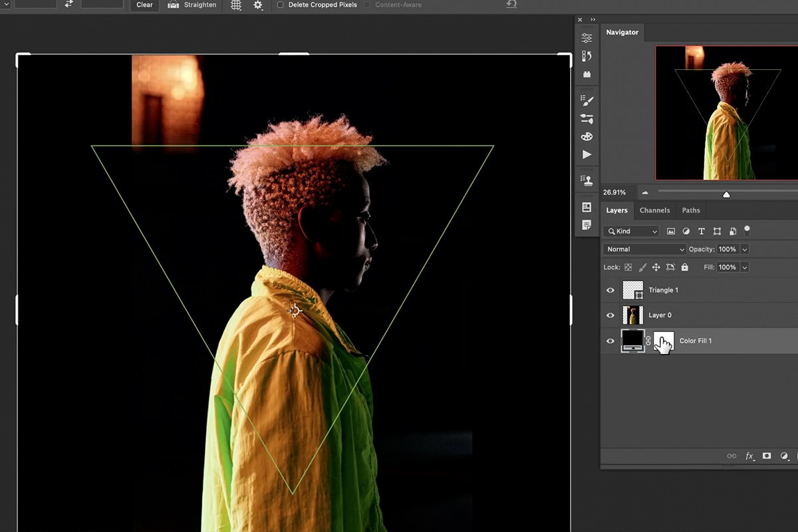Open the Normal blend mode dropdown
Viewport: 798px width, 532px height.
coord(644,249)
